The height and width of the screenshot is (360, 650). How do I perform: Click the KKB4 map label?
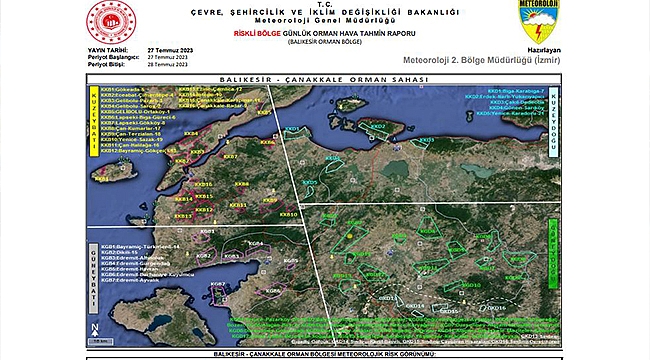click(191, 134)
